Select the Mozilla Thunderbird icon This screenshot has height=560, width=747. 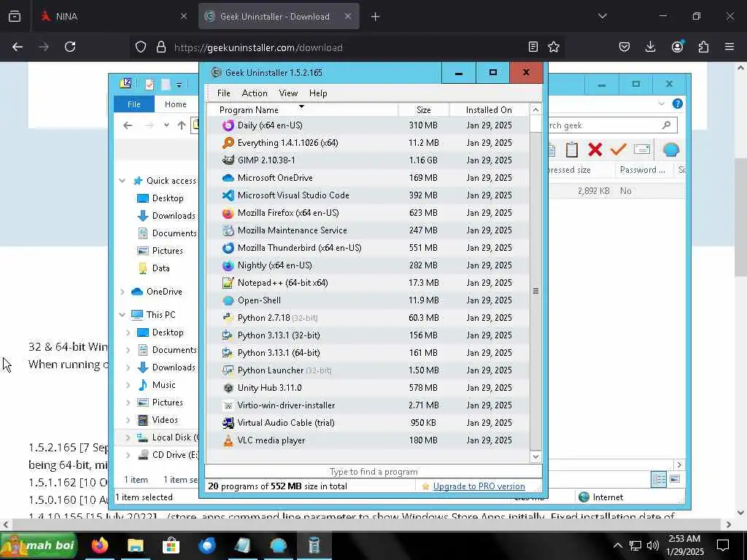click(x=228, y=248)
